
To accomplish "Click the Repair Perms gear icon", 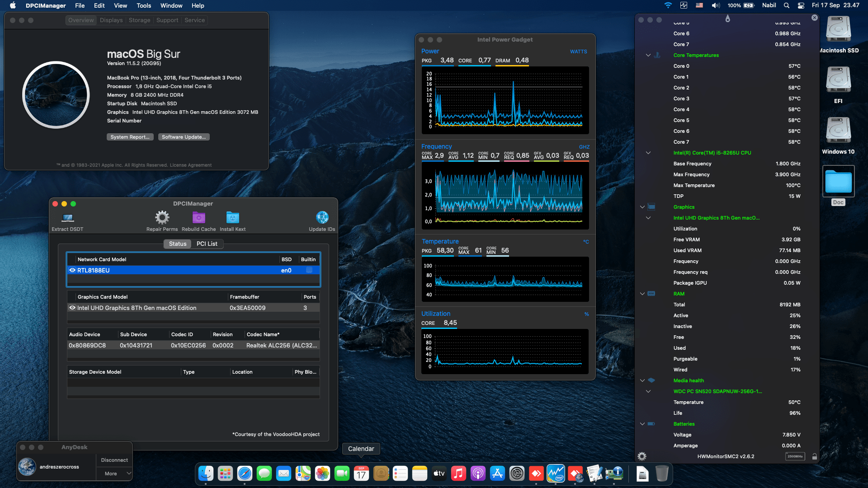I will click(x=162, y=218).
